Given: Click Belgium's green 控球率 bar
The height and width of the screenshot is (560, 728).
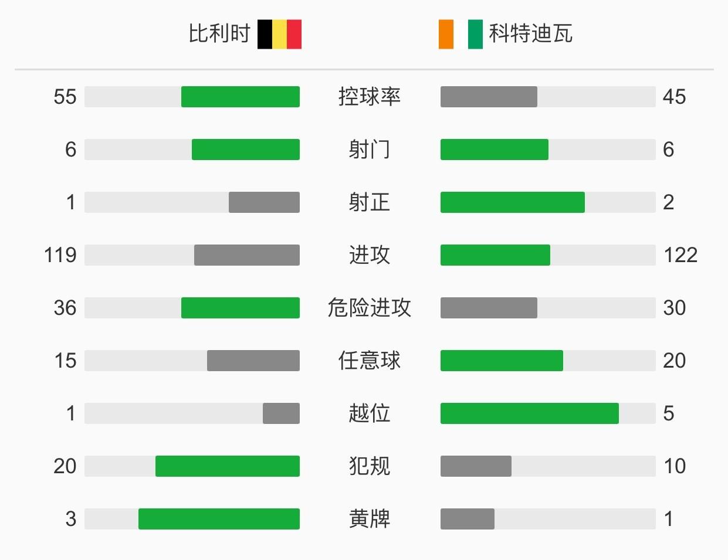Looking at the screenshot, I should [x=241, y=97].
